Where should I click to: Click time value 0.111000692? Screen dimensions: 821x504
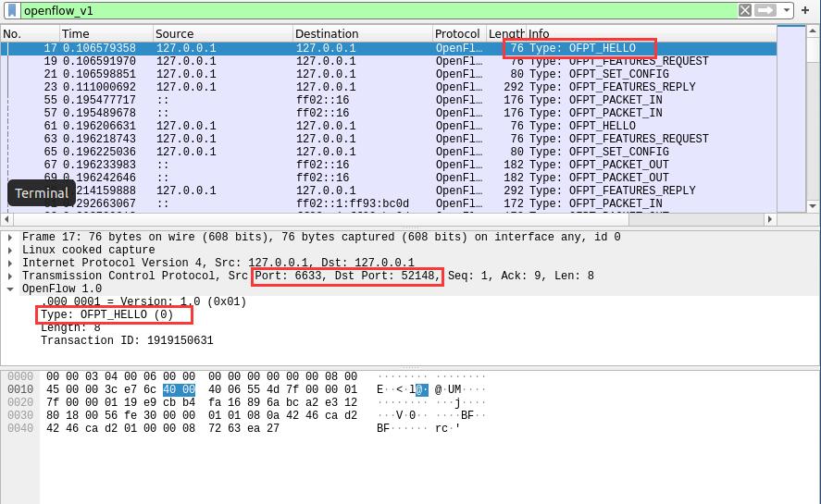(99, 87)
